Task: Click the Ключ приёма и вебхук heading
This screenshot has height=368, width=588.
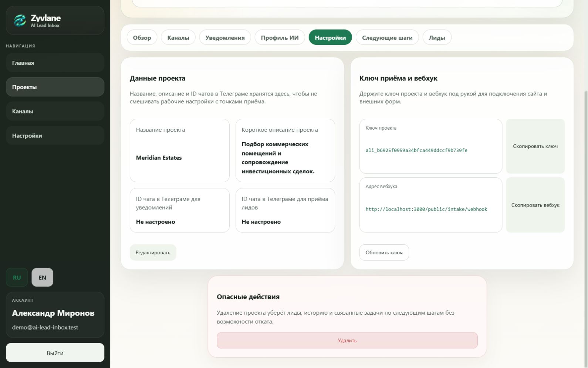Action: click(x=398, y=78)
